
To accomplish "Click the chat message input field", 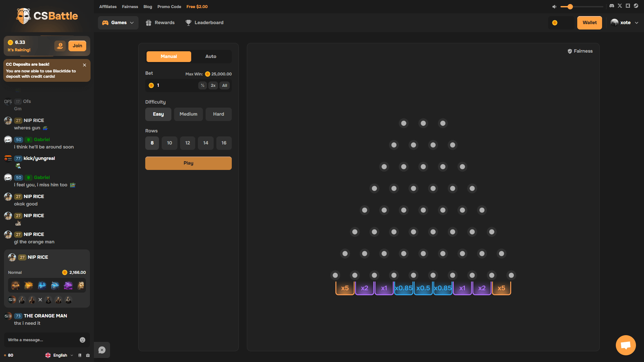I will click(x=40, y=340).
